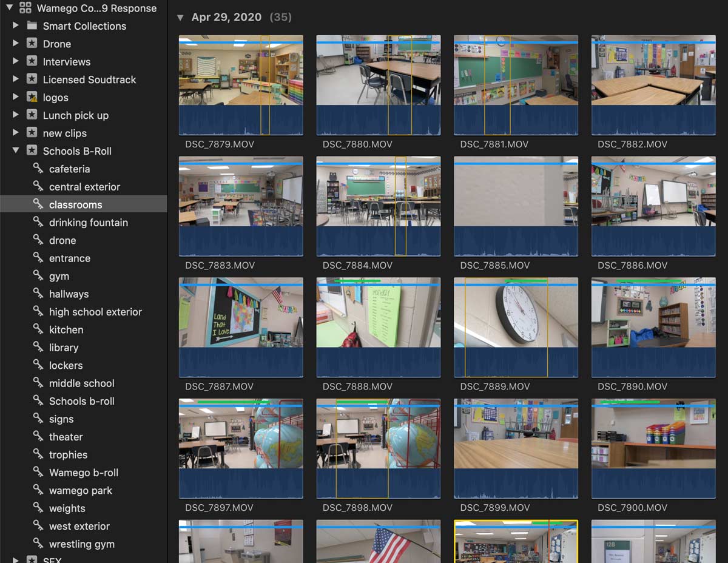Image resolution: width=728 pixels, height=563 pixels.
Task: Click the key icon next to gym
Action: [x=38, y=275]
